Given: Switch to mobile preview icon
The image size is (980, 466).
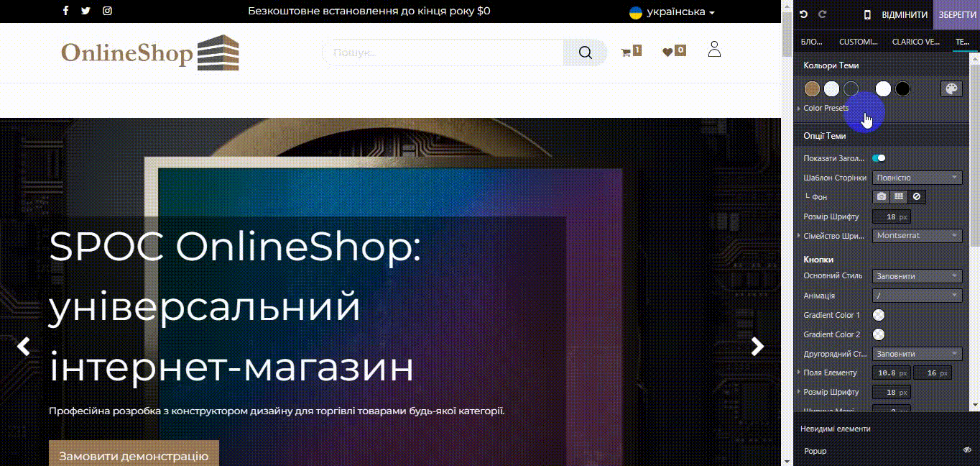Looking at the screenshot, I should [x=867, y=14].
